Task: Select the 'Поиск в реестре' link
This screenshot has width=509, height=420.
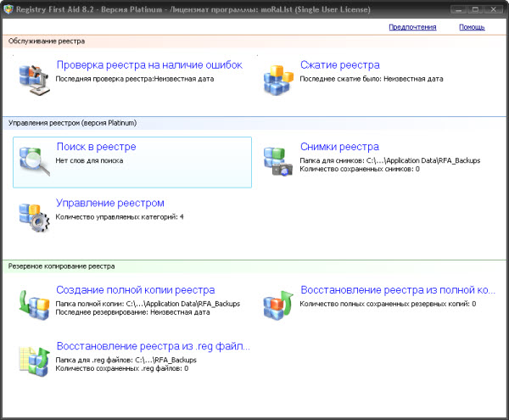Action: (96, 147)
